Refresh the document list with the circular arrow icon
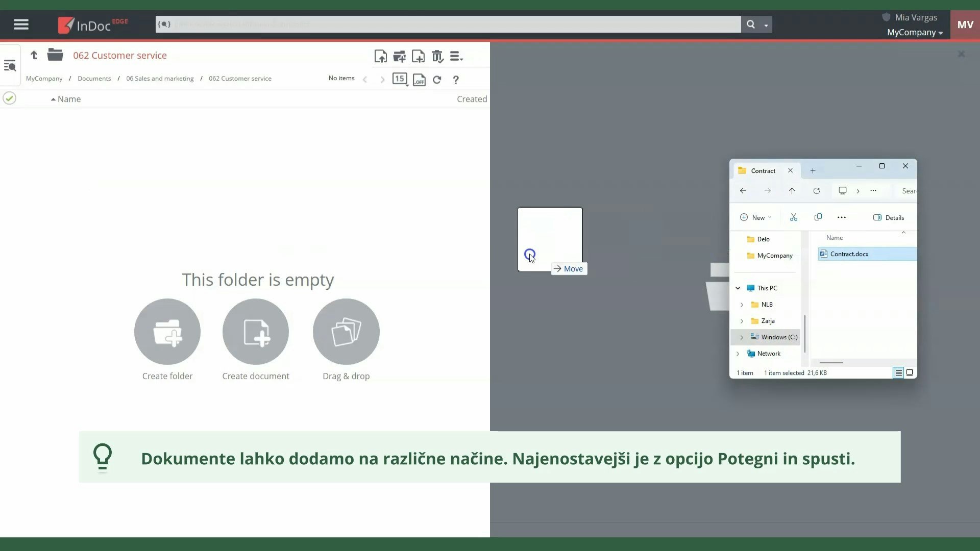 click(437, 80)
